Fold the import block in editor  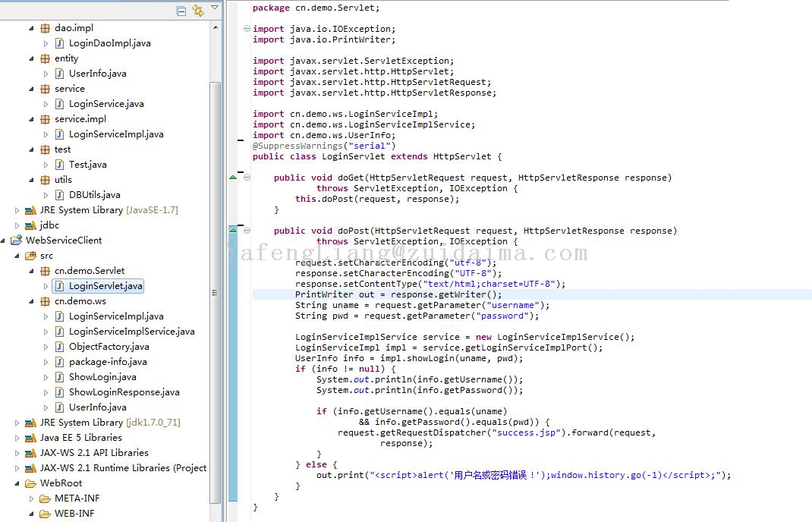[247, 29]
